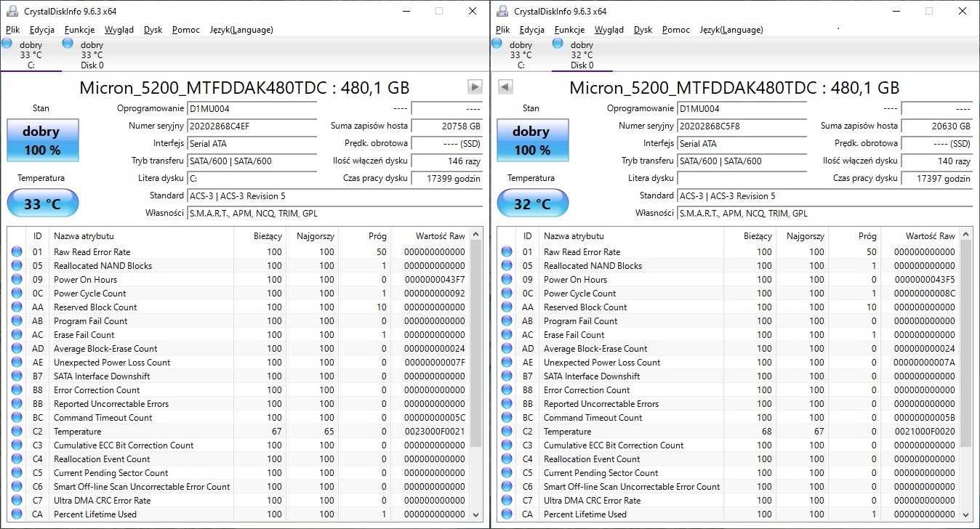Click status orb for Reported Uncorrectable Errors, right window
The image size is (980, 529).
(x=507, y=403)
